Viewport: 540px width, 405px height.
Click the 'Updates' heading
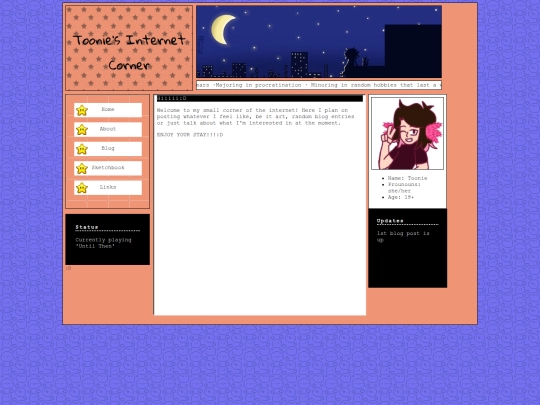[390, 221]
